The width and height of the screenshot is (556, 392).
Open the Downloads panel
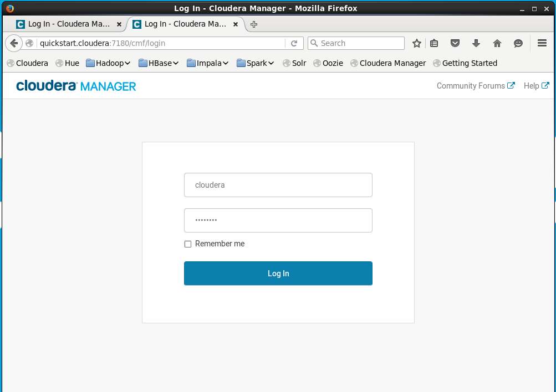[476, 43]
